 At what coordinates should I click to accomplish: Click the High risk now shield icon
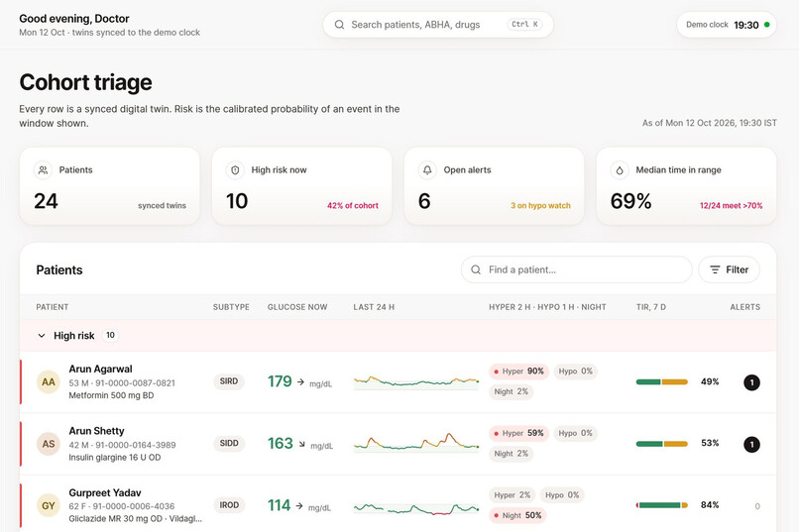coord(235,170)
